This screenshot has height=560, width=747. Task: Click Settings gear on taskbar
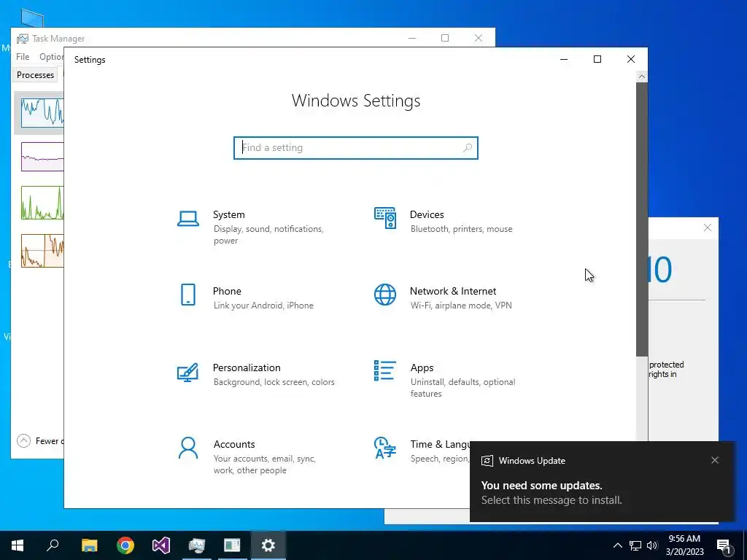[268, 545]
